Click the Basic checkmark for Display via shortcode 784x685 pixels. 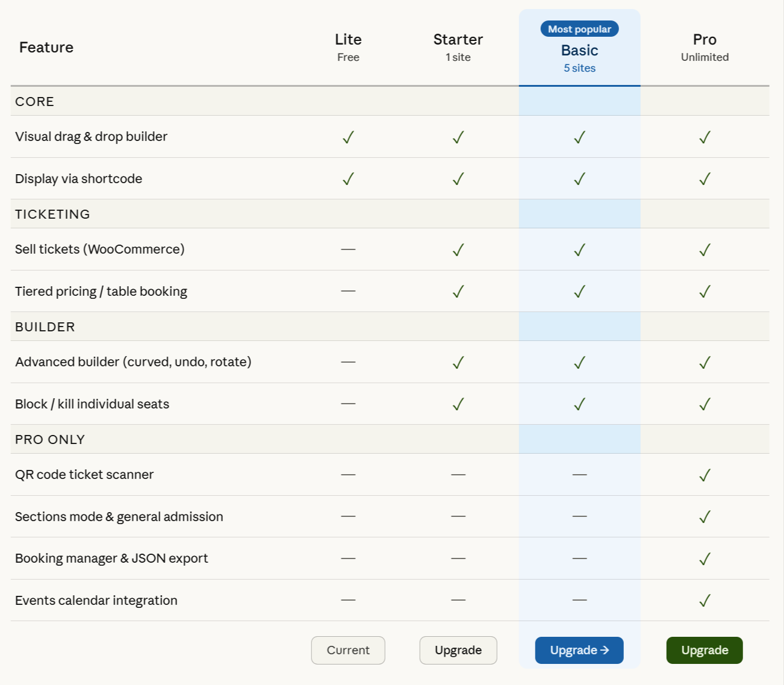[579, 179]
